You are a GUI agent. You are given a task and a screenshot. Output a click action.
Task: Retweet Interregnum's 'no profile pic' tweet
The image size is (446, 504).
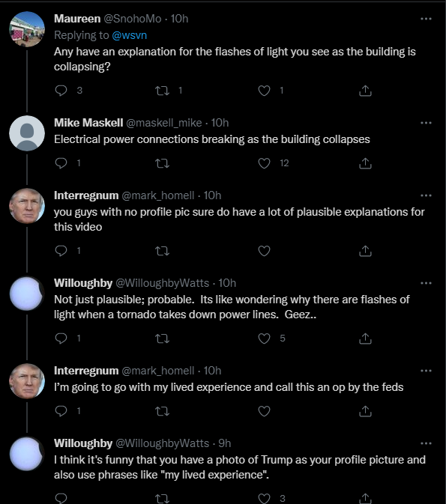click(x=162, y=251)
